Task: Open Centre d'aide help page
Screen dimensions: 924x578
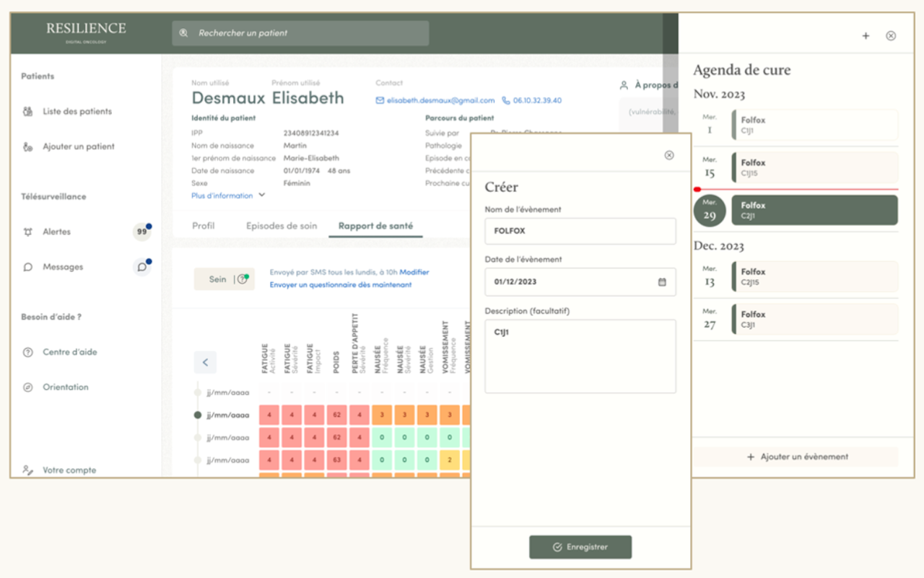Action: point(69,352)
